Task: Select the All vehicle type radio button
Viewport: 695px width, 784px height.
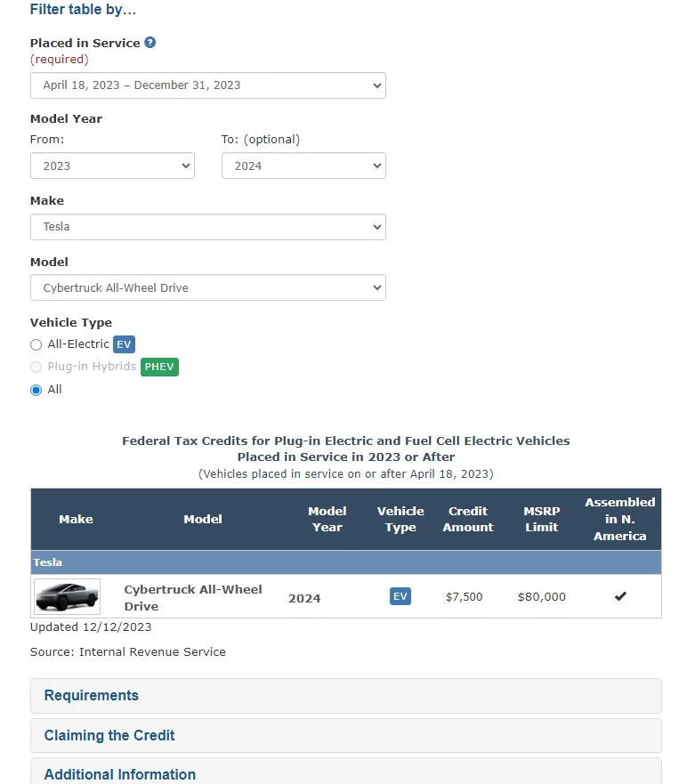Action: pos(36,390)
